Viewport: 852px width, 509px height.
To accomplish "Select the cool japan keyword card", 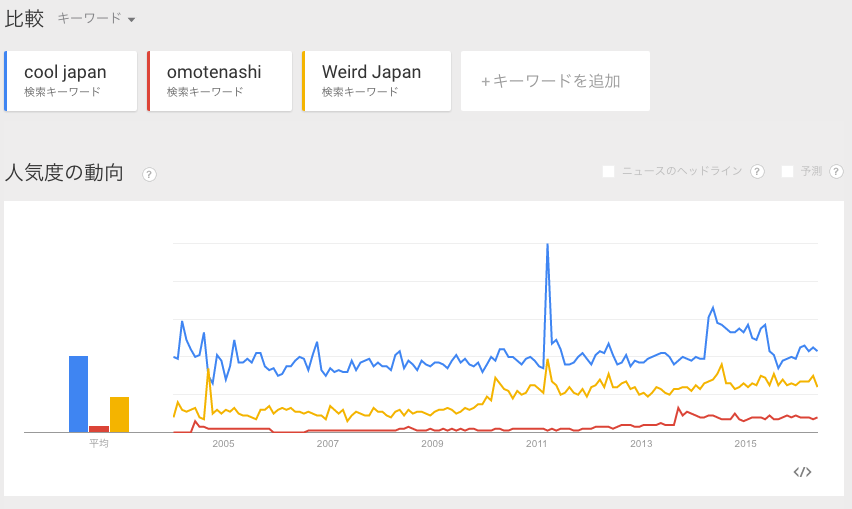I will [71, 81].
